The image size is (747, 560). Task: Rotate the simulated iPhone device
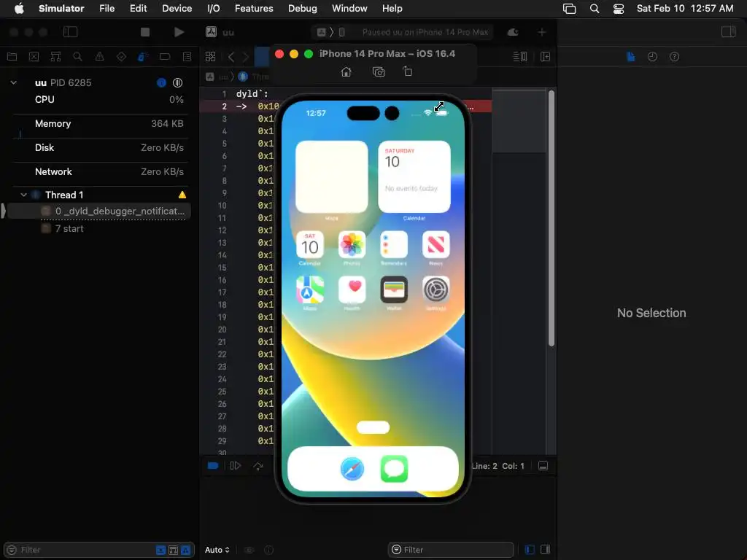(407, 71)
